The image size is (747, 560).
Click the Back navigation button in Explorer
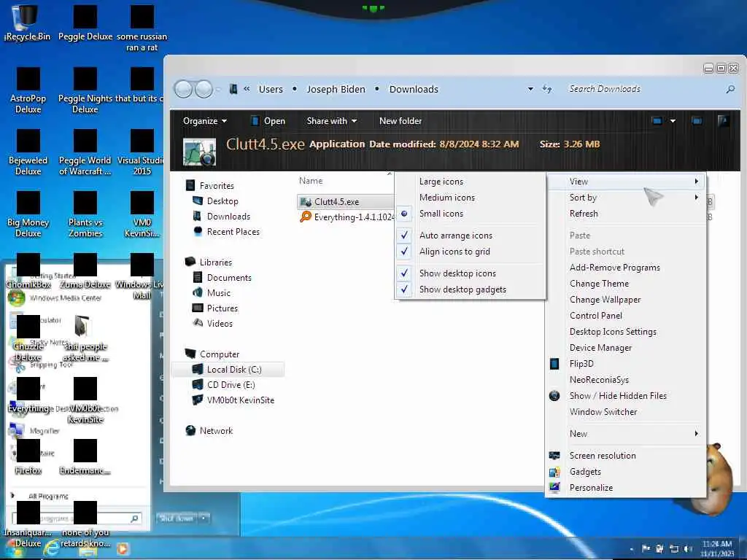pyautogui.click(x=183, y=89)
